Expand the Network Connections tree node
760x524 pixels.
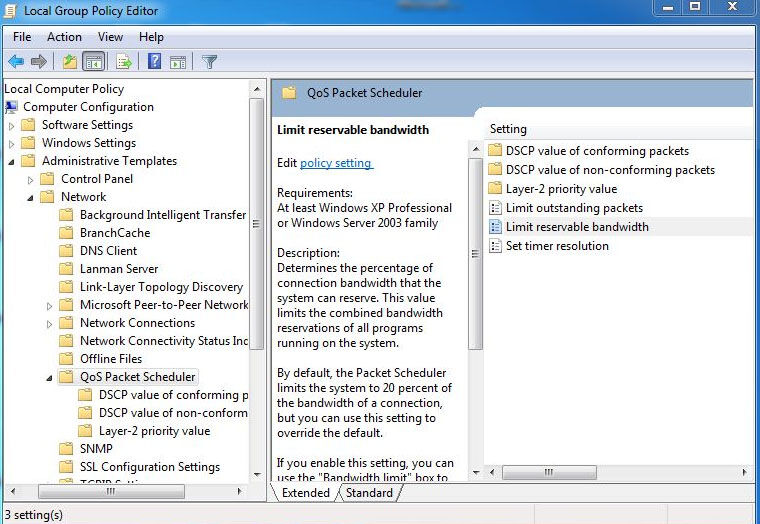[x=49, y=324]
